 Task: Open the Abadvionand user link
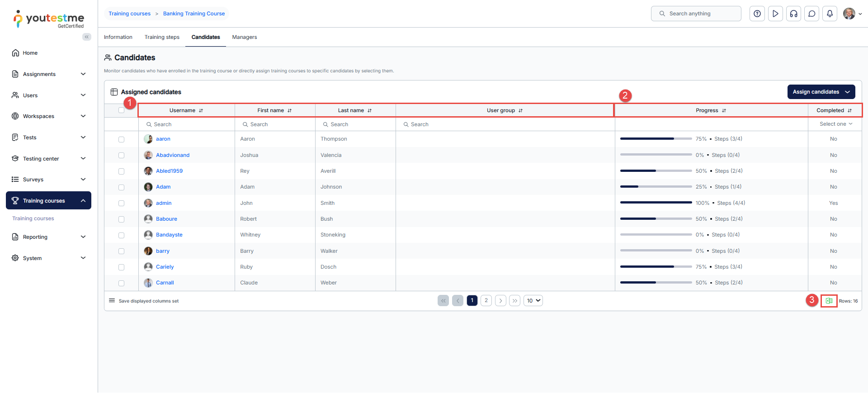(x=173, y=155)
